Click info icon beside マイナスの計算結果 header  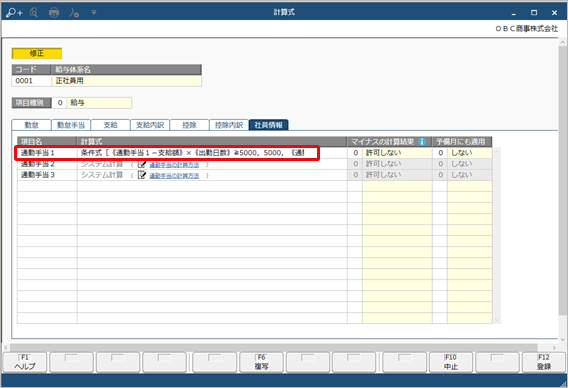click(422, 142)
